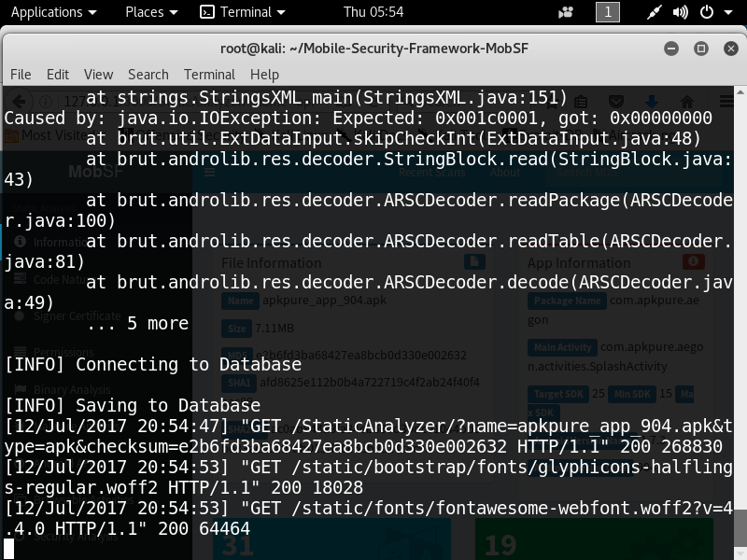Expand the system menu arrow

click(x=728, y=12)
